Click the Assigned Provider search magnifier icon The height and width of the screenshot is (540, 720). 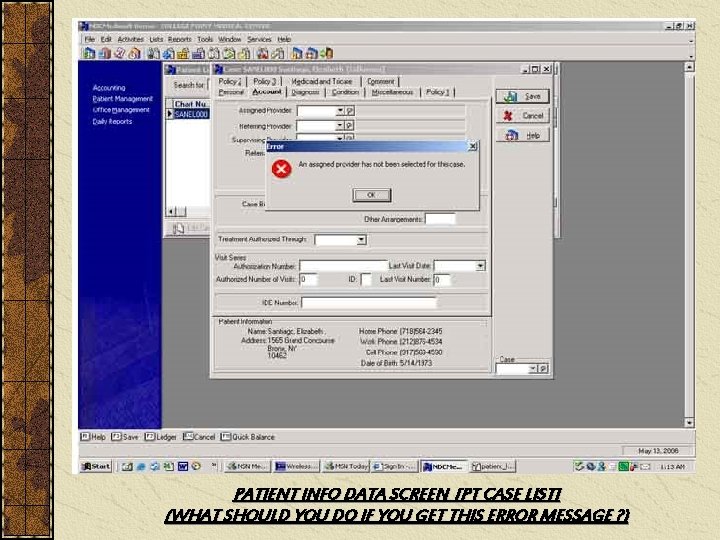(349, 111)
